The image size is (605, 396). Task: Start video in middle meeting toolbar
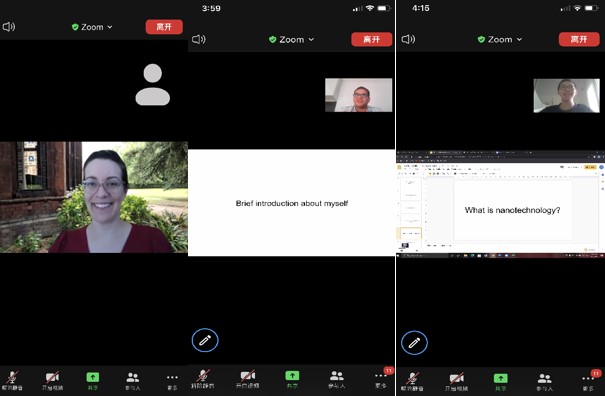247,379
